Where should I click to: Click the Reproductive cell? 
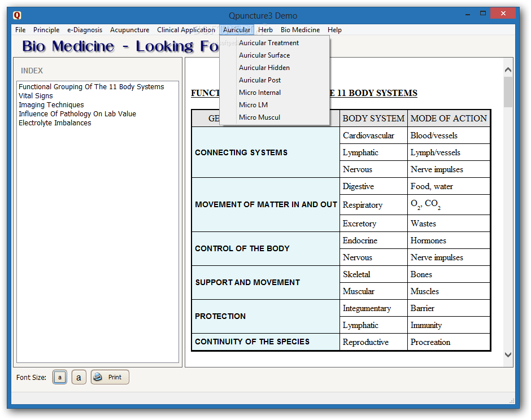tap(373, 342)
